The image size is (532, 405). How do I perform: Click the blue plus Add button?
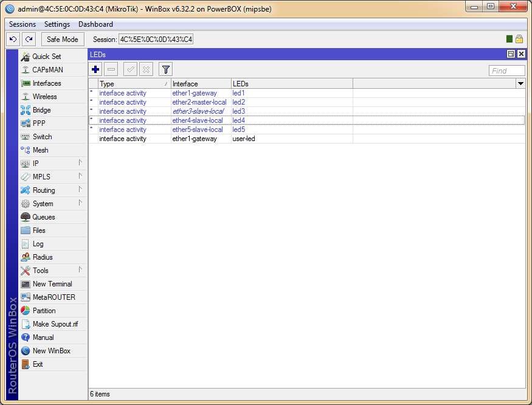click(x=95, y=69)
